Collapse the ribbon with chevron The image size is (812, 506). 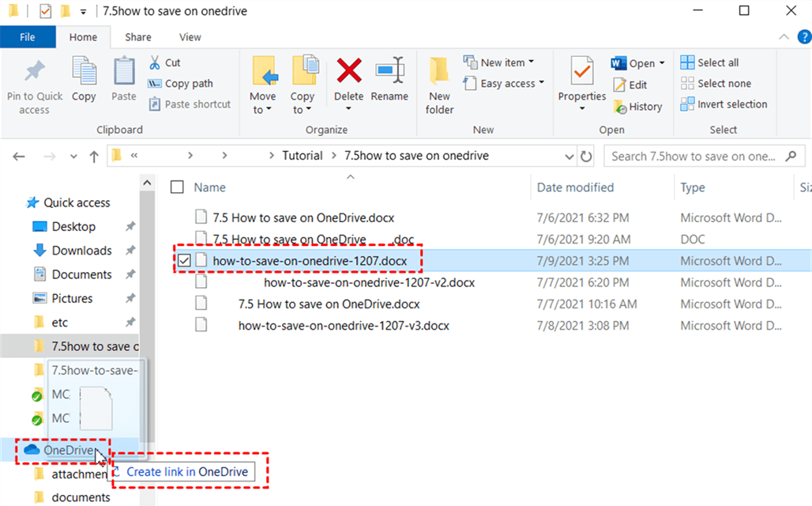pos(784,37)
